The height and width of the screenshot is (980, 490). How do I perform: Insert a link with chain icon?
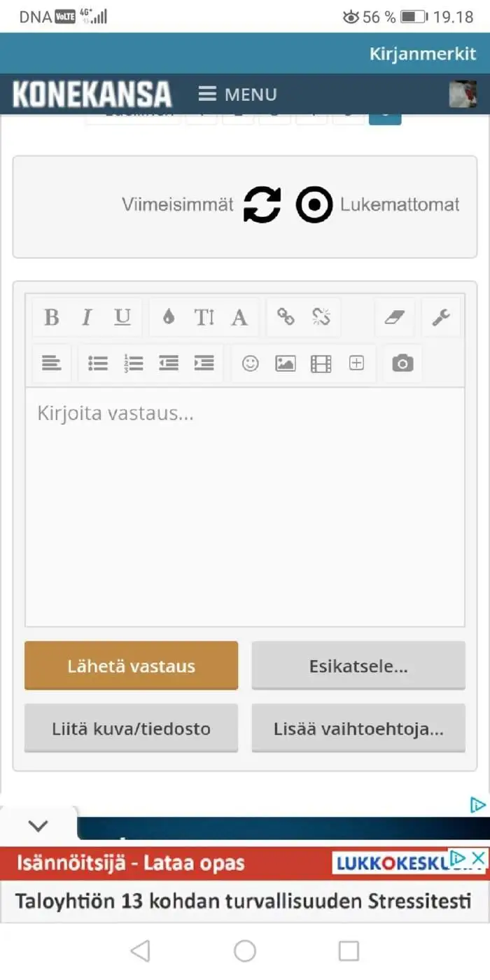pos(286,318)
